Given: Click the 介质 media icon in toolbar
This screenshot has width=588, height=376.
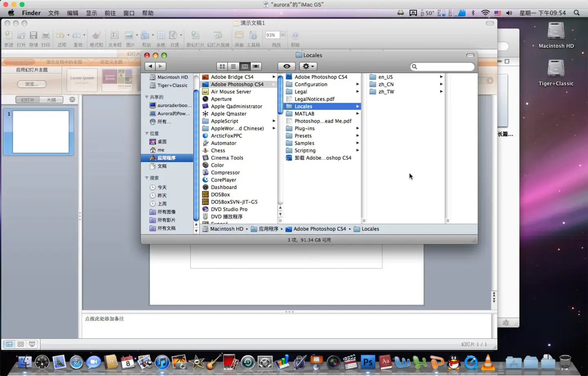Looking at the screenshot, I should tap(174, 36).
